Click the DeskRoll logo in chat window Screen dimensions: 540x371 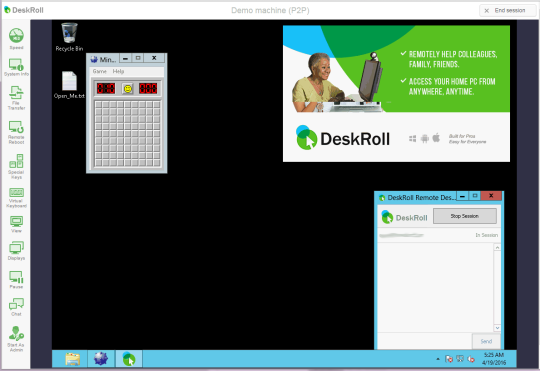(404, 217)
